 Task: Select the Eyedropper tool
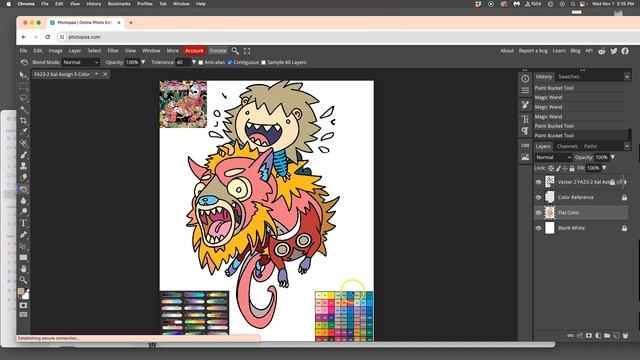(x=23, y=131)
